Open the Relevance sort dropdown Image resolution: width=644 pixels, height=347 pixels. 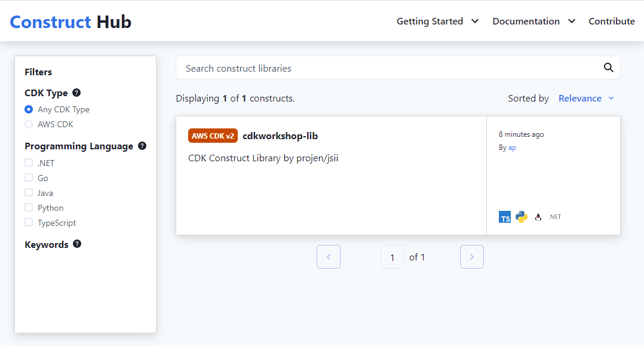[x=586, y=98]
